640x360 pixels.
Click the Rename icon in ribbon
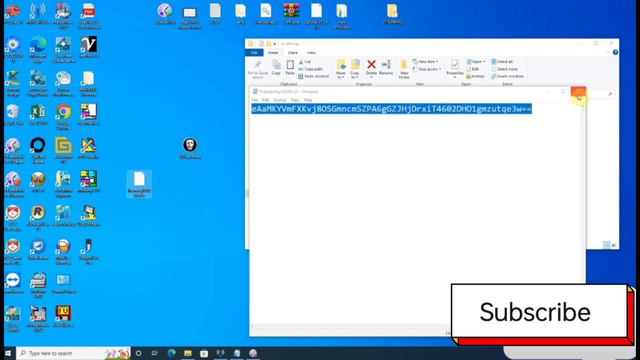pyautogui.click(x=386, y=67)
